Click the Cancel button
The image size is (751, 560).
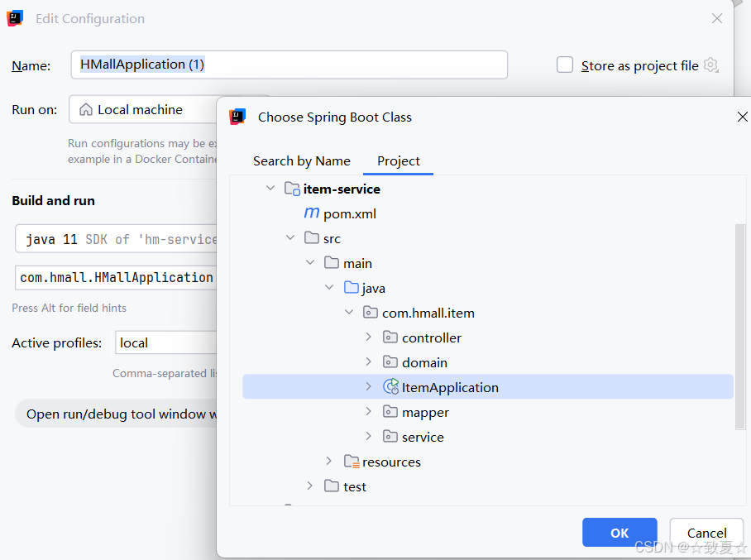pos(706,532)
